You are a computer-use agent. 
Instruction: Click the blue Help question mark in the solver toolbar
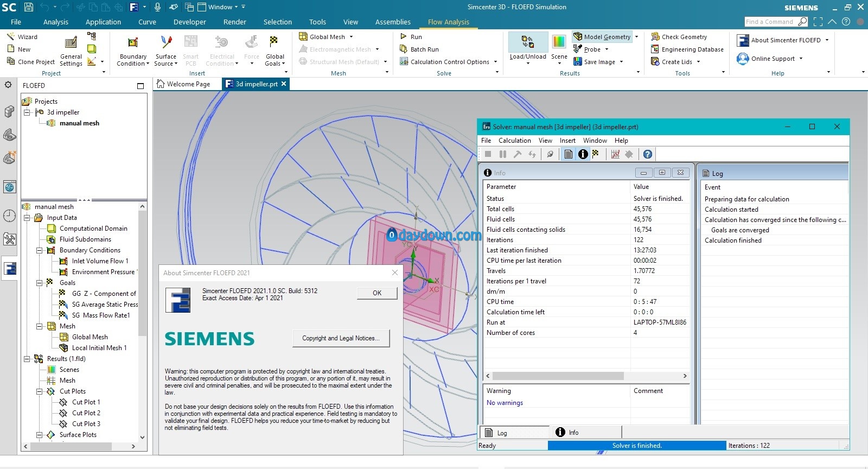pos(647,154)
